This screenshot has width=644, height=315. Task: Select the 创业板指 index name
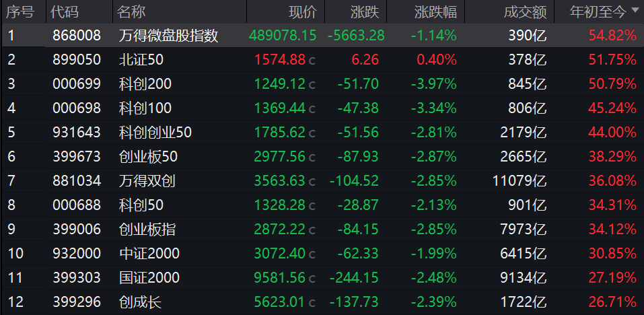pos(147,229)
